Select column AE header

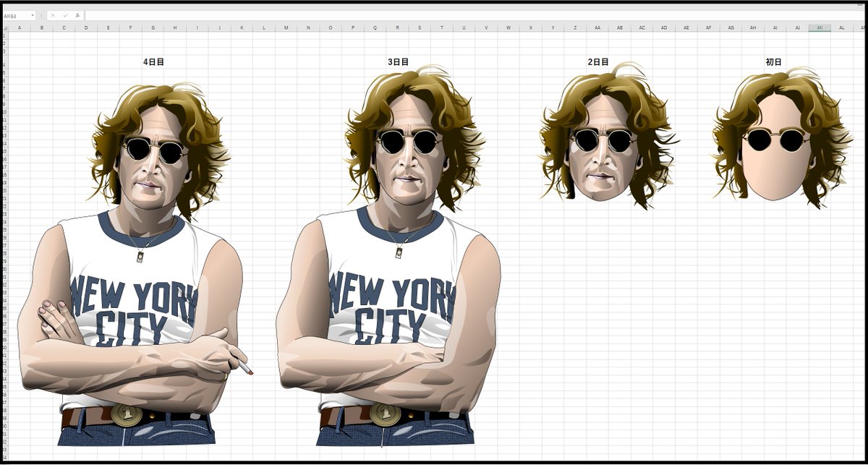click(686, 28)
